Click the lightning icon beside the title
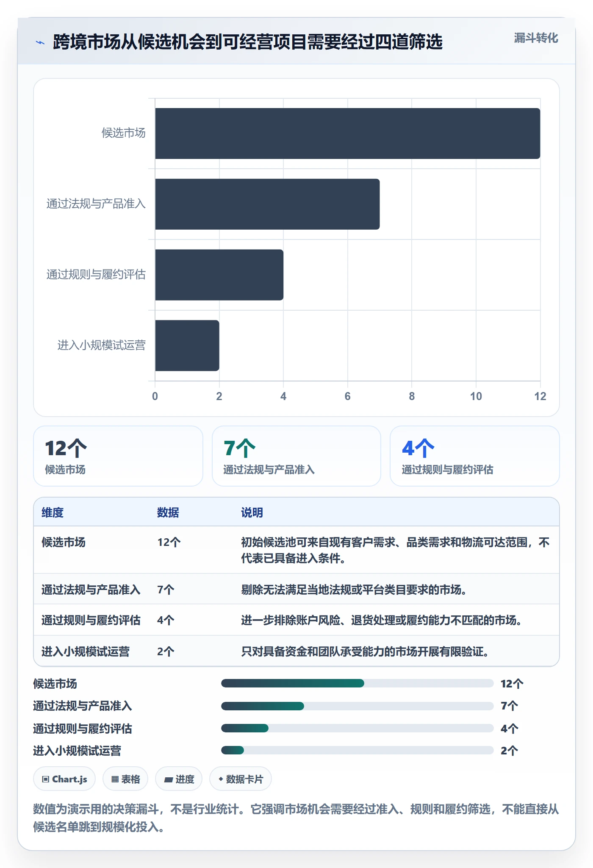Screen dimensions: 593x868 click(x=40, y=42)
